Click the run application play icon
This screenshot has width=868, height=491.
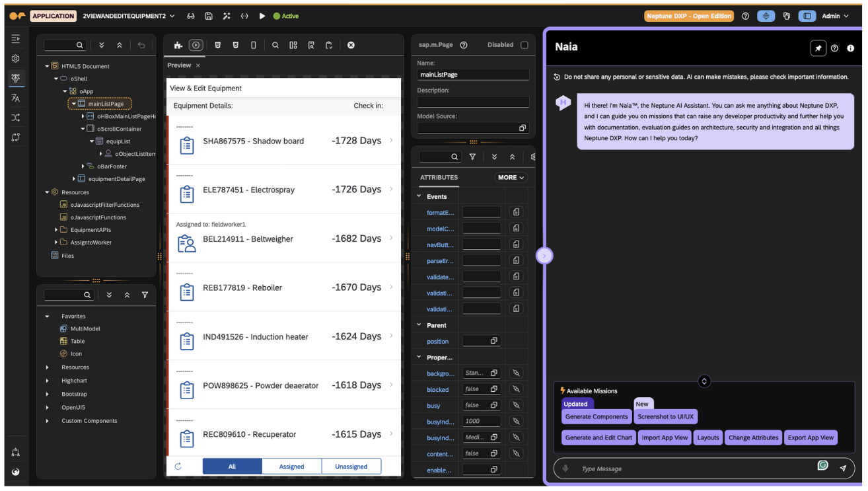(262, 16)
